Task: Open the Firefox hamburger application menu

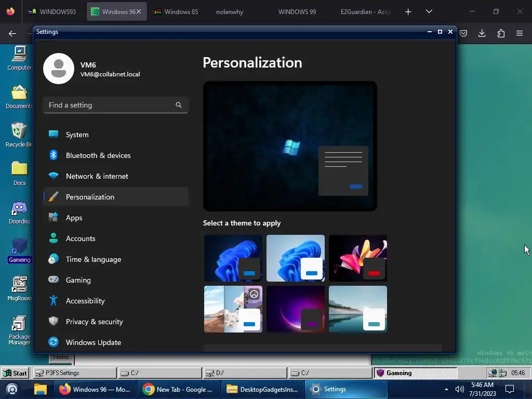Action: (520, 33)
